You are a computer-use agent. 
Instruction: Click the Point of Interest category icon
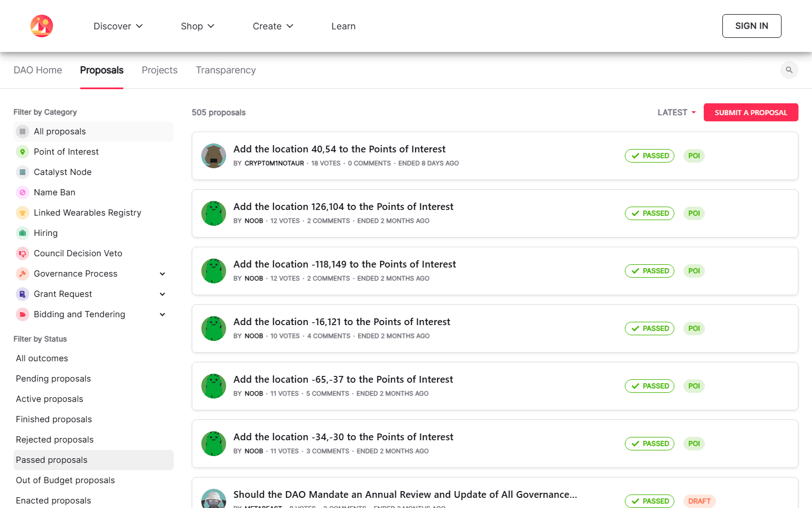[23, 152]
